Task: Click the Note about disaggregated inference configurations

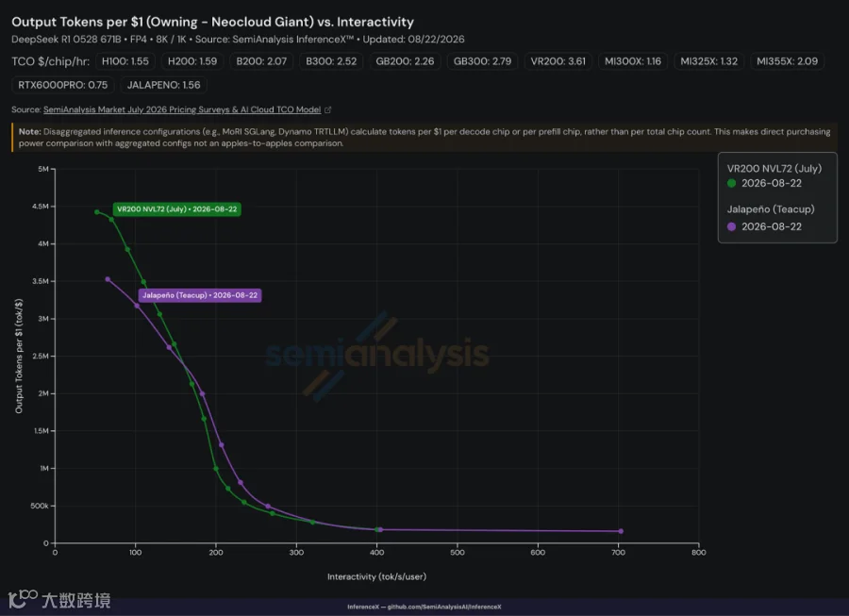Action: 424,138
